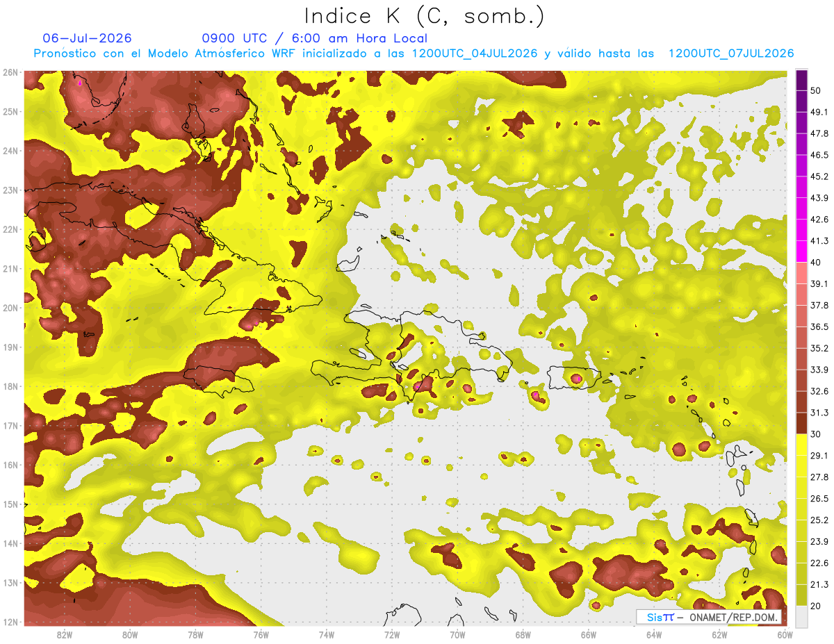This screenshot has height=644, width=834.
Task: Click the '76W' longitude label
Action: coord(261,634)
